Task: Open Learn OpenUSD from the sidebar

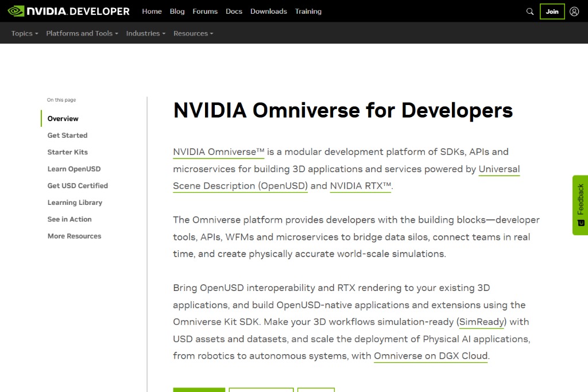Action: click(74, 169)
